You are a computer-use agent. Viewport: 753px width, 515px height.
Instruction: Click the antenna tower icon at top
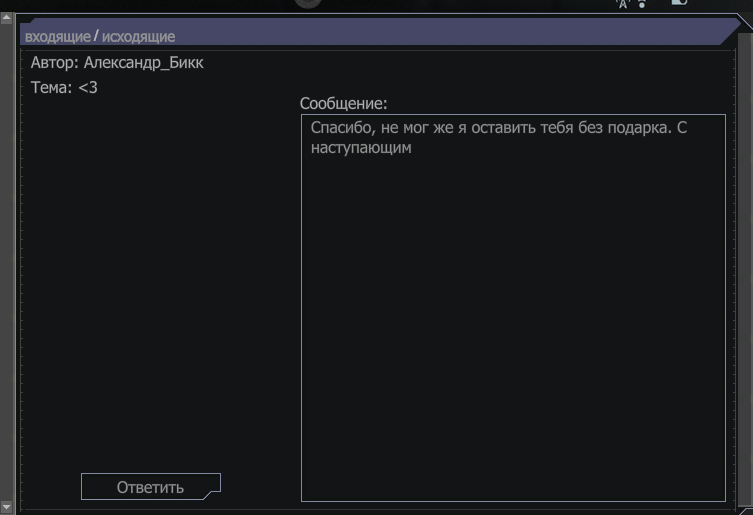(x=623, y=4)
